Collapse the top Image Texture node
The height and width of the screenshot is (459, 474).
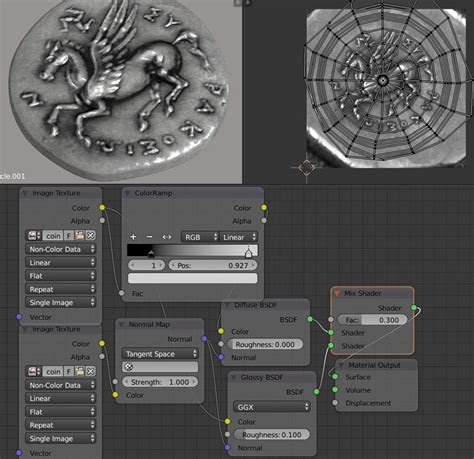click(25, 193)
